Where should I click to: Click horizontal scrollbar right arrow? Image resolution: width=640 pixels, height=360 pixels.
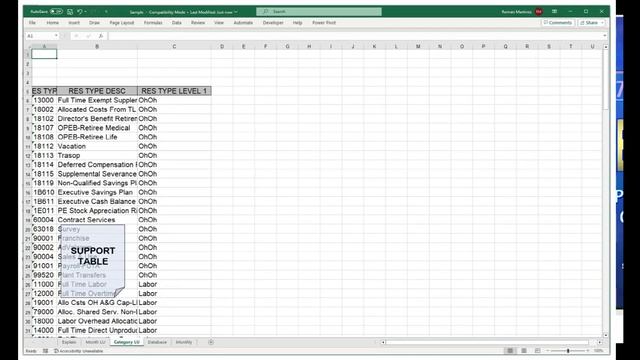pos(600,342)
